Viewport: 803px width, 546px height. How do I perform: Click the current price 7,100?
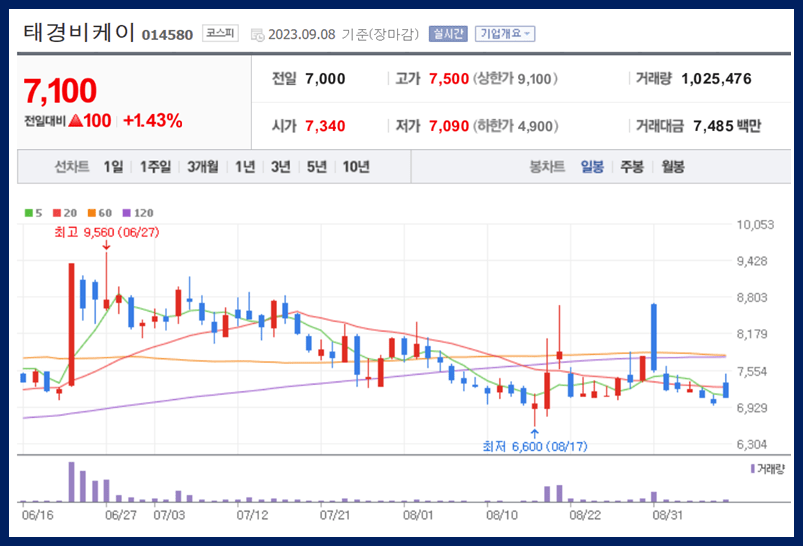click(x=60, y=91)
